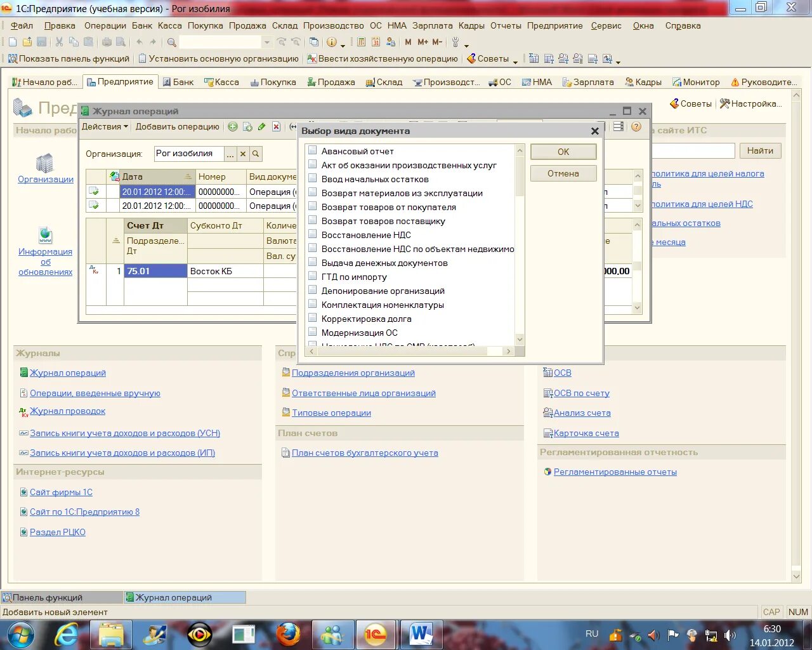The image size is (812, 650).
Task: Click the question mark help icon in Журнал операций
Action: pos(636,127)
